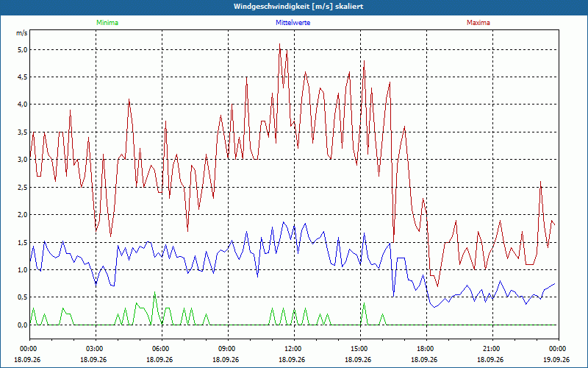The width and height of the screenshot is (588, 368).
Task: Click the 06:00 time axis label
Action: pyautogui.click(x=162, y=349)
